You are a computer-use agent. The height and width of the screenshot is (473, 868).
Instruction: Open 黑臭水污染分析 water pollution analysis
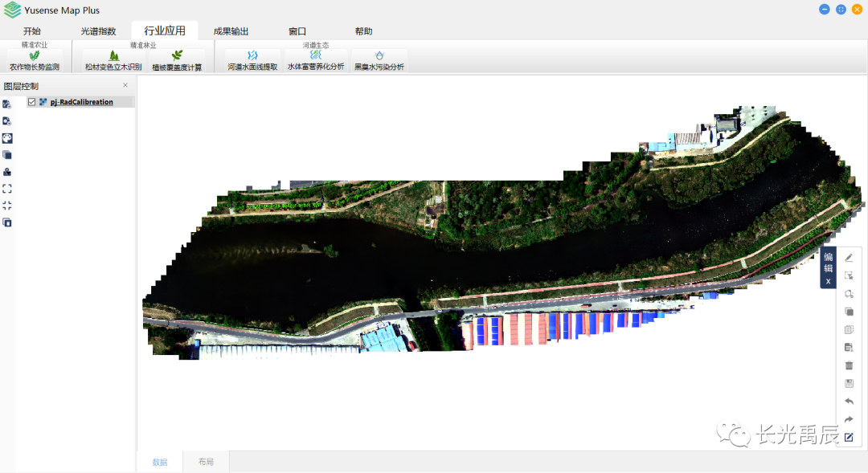click(x=379, y=61)
